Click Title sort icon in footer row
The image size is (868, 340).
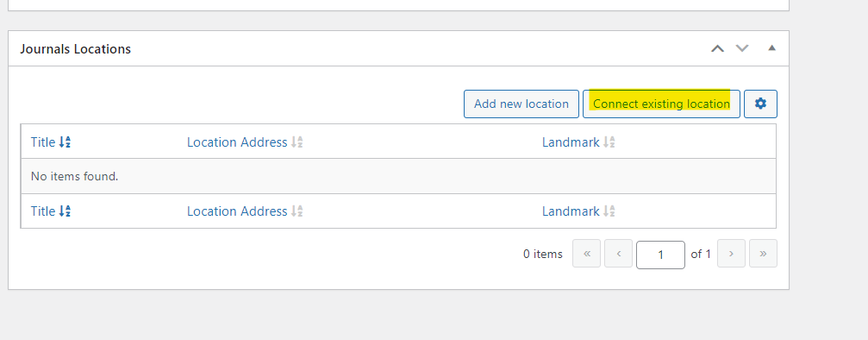click(x=65, y=211)
